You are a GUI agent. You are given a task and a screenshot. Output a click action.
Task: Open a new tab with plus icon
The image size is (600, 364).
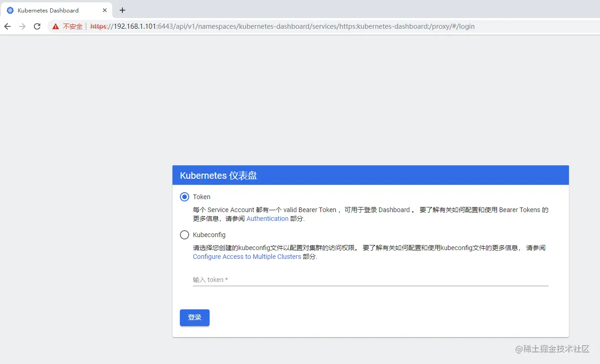[122, 10]
